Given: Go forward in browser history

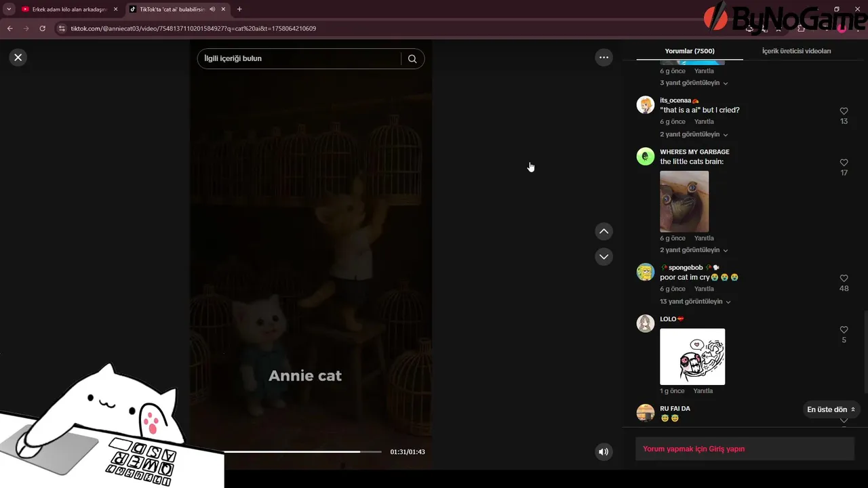Looking at the screenshot, I should tap(26, 28).
